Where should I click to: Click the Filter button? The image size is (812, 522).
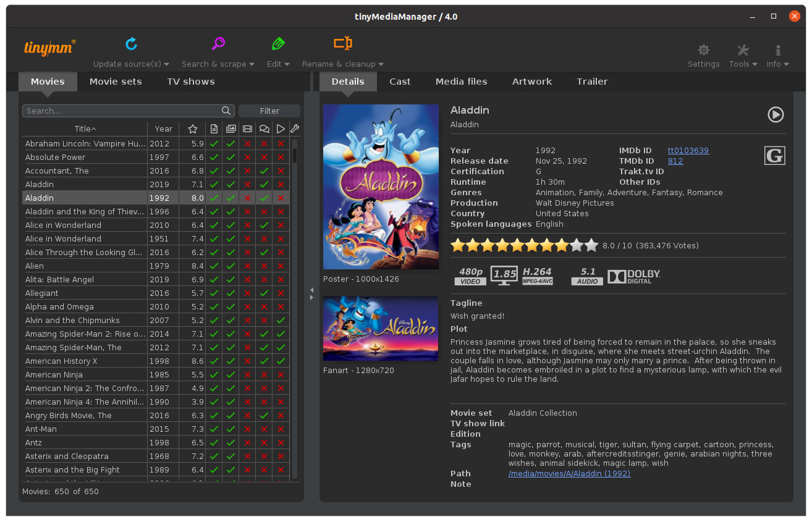pos(269,111)
